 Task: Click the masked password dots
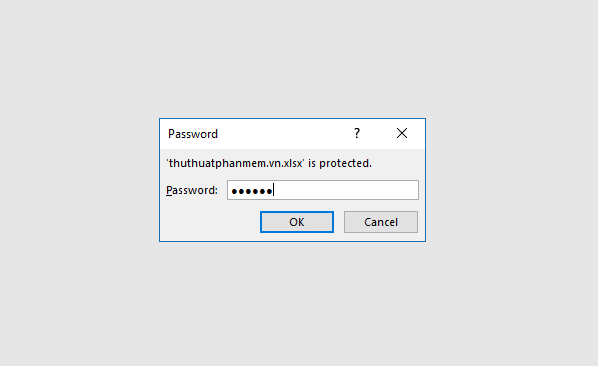[x=252, y=191]
